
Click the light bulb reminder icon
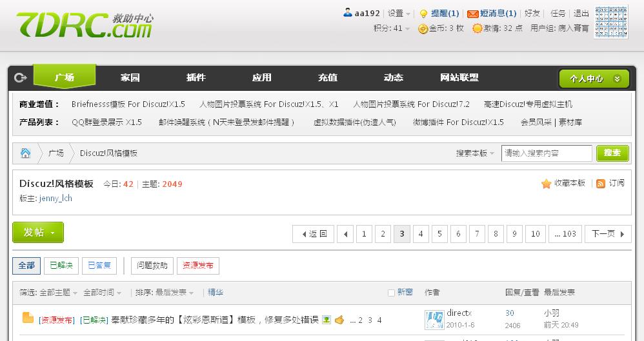click(423, 14)
